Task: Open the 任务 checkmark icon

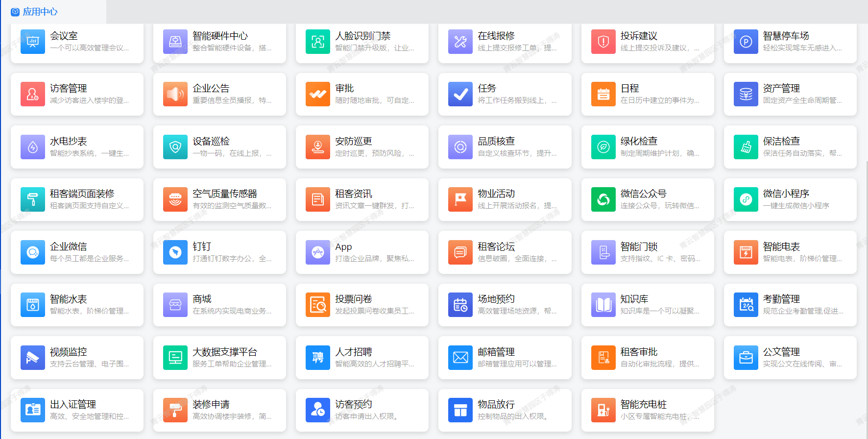Action: (x=460, y=94)
